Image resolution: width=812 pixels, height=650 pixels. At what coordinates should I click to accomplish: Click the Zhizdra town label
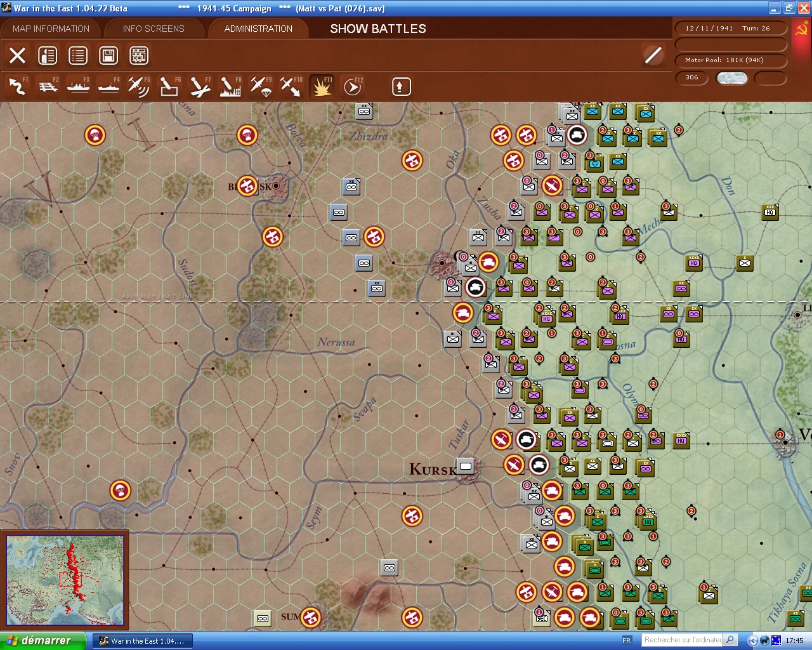click(x=369, y=136)
